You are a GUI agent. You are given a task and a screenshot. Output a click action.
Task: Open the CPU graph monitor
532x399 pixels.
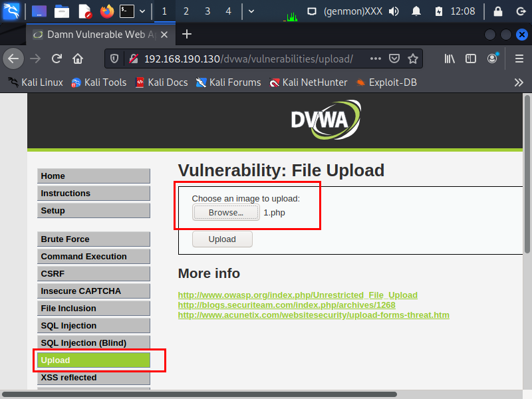click(291, 15)
